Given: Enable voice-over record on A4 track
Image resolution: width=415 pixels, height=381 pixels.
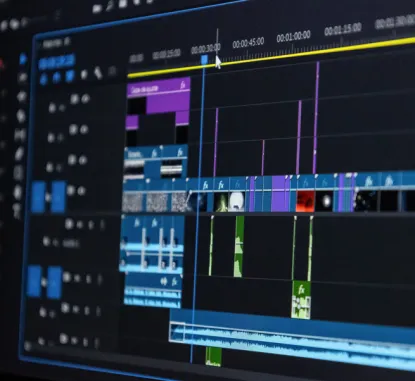Looking at the screenshot, I should (96, 343).
